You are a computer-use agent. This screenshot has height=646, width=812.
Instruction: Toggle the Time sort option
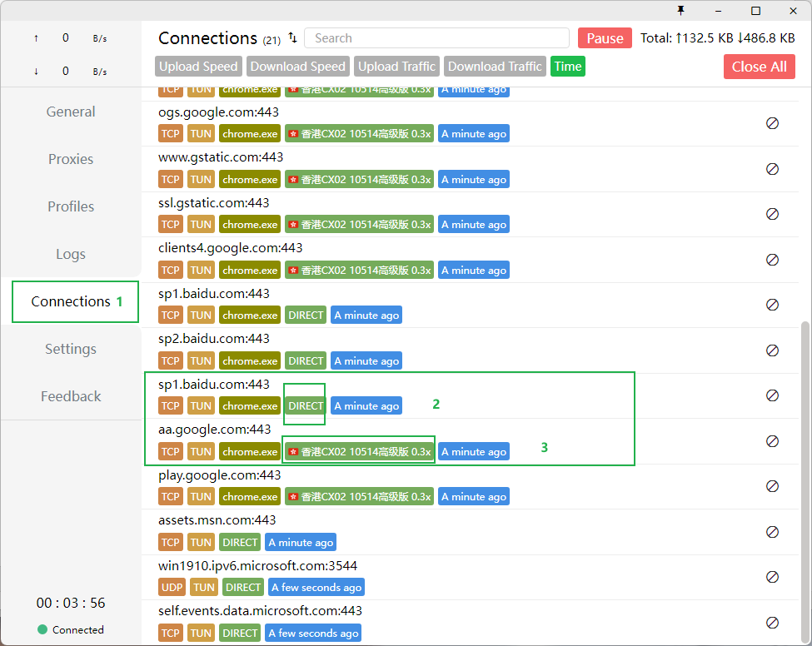pos(567,67)
